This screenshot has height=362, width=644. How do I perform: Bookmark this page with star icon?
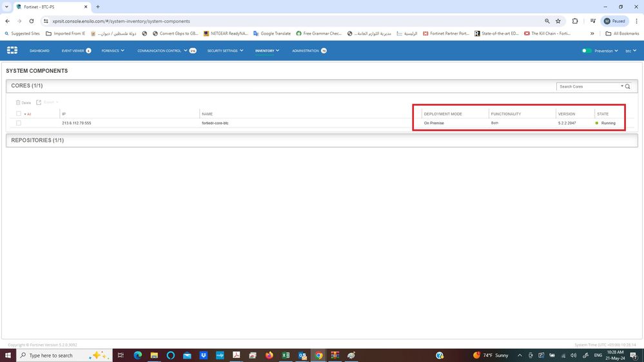558,21
